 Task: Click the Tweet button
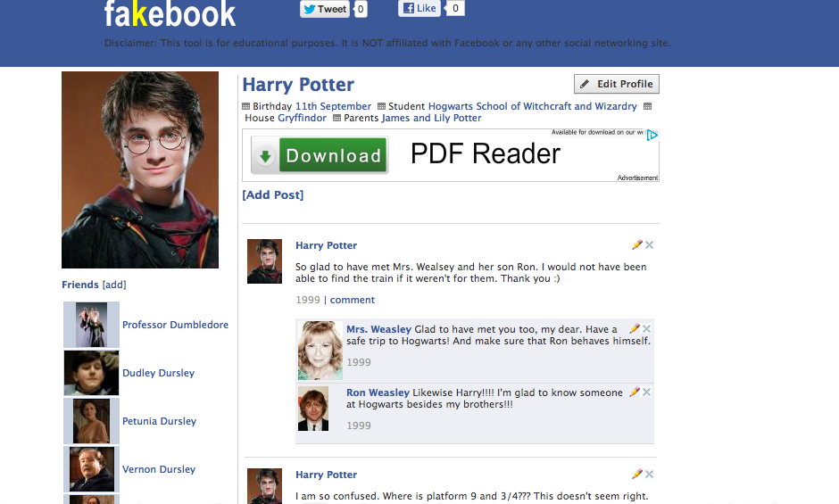tap(325, 9)
